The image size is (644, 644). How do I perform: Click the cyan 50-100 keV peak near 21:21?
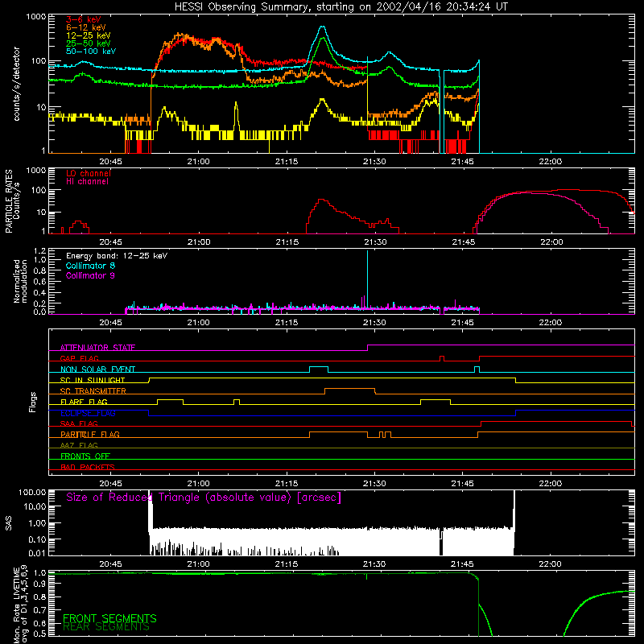click(x=323, y=27)
